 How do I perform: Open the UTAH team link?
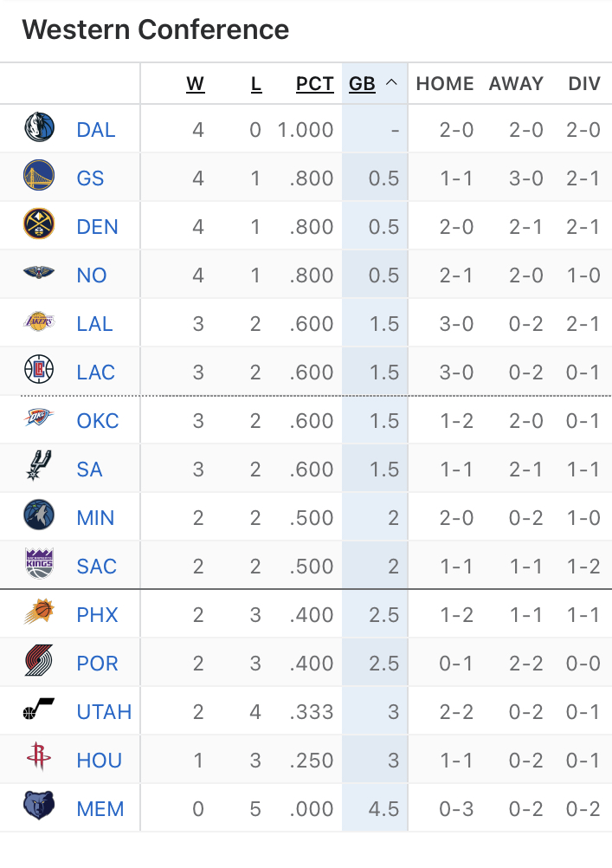click(104, 712)
